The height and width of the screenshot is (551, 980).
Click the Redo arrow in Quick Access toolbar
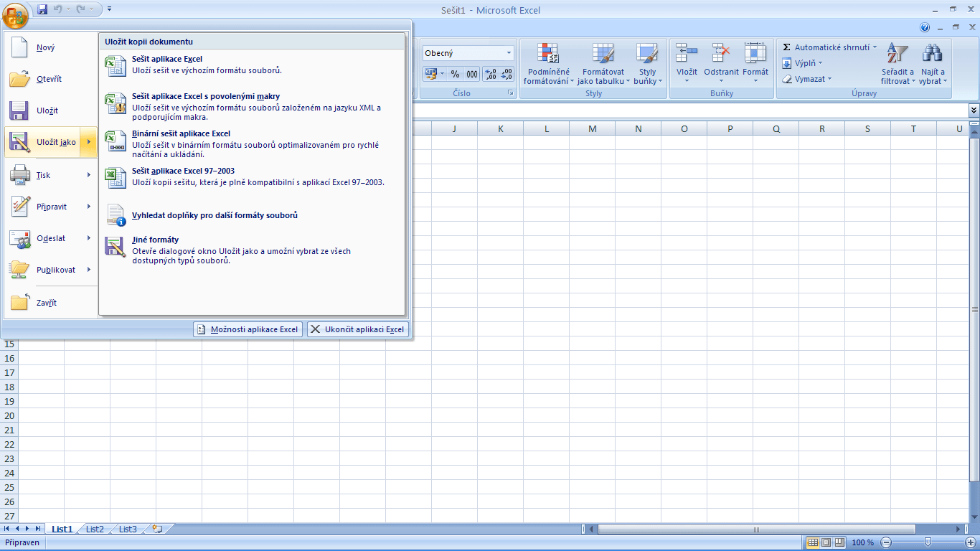[x=80, y=10]
